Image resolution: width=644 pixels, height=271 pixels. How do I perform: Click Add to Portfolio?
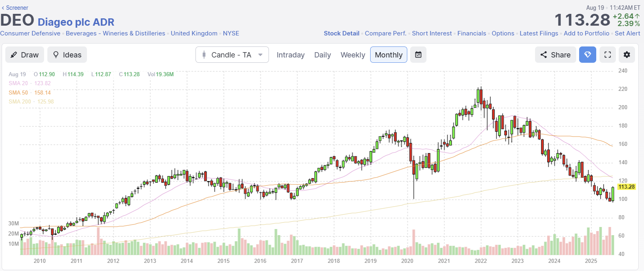click(x=586, y=33)
